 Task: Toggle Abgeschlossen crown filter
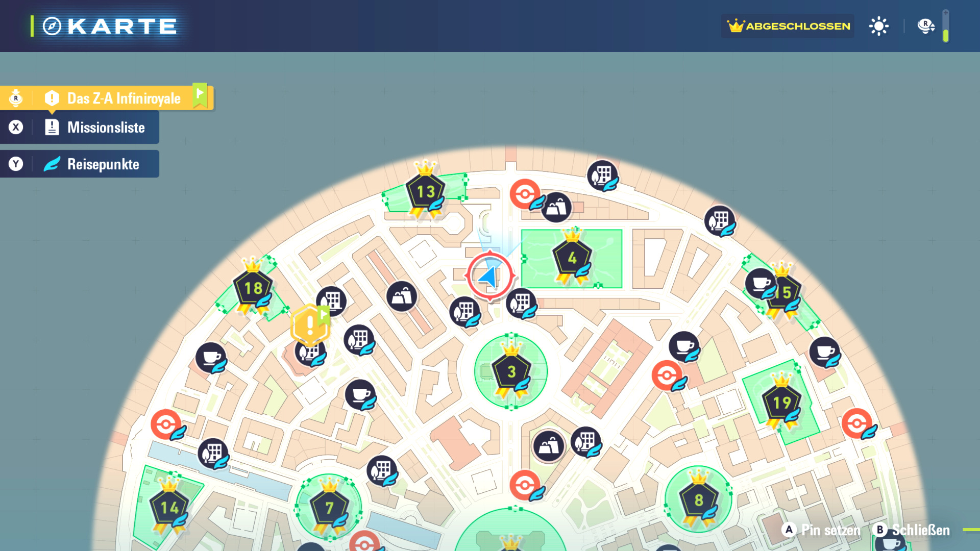coord(788,26)
